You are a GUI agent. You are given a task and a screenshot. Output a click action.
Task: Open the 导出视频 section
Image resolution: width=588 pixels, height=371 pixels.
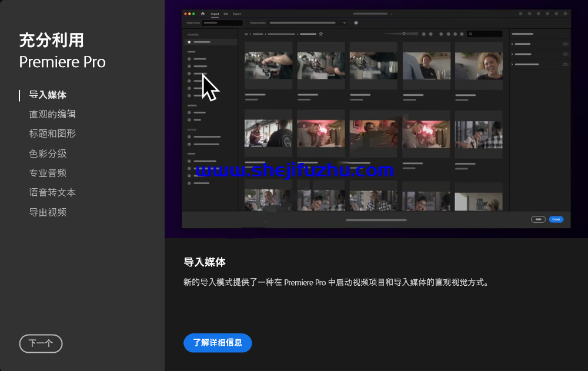coord(48,212)
